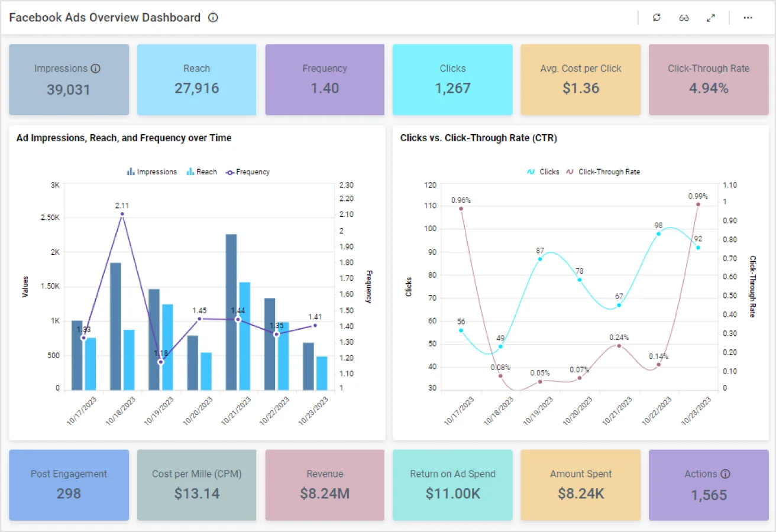Click the 2.11 frequency peak data point
This screenshot has width=776, height=532.
122,215
